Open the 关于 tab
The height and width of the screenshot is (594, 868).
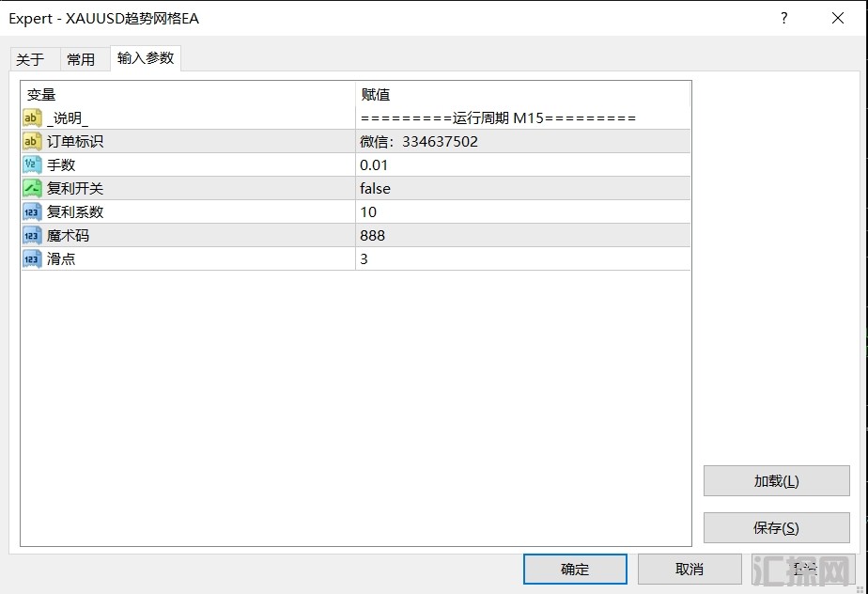pyautogui.click(x=35, y=58)
